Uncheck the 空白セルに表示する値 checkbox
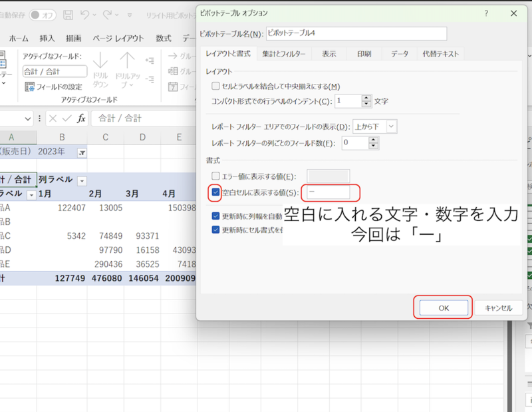Viewport: 532px width, 412px height. (215, 192)
